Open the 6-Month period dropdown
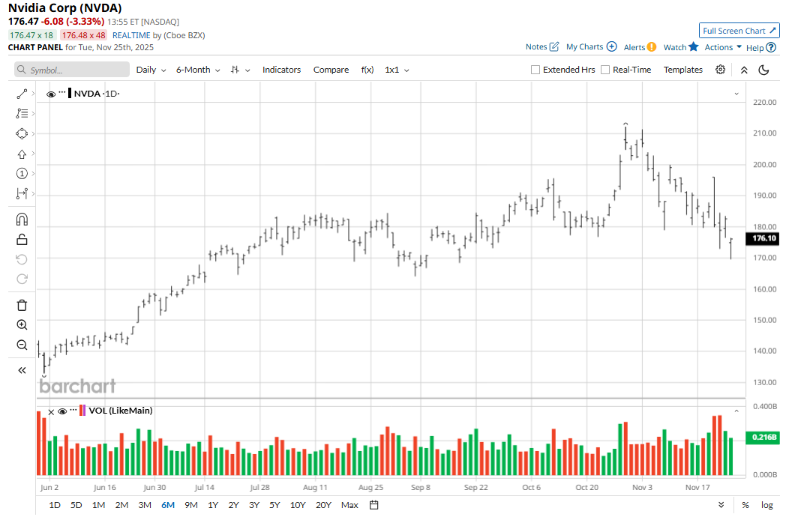Viewport: 801px width, 532px height. (198, 70)
